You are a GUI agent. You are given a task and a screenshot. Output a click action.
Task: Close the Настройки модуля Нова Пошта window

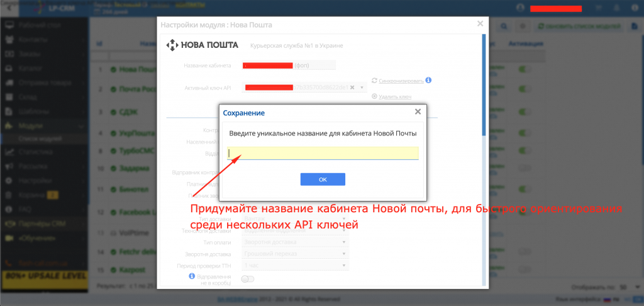click(480, 23)
